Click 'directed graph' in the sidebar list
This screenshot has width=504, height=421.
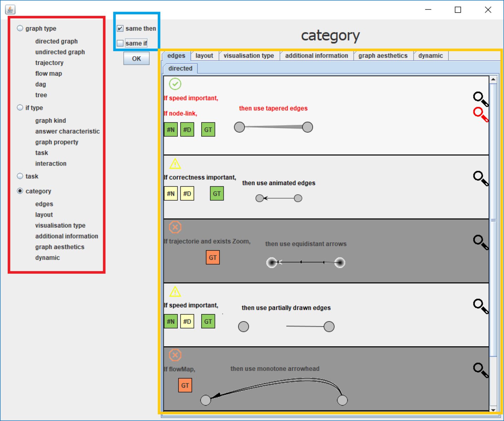pos(56,41)
